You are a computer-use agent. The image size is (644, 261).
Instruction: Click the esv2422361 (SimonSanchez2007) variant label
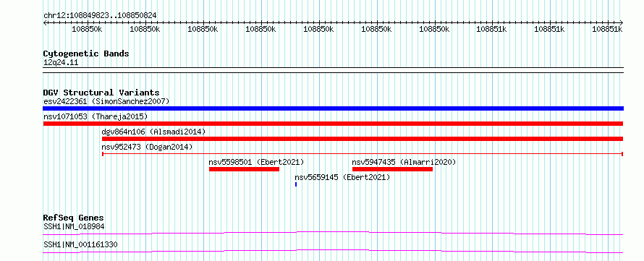[106, 101]
